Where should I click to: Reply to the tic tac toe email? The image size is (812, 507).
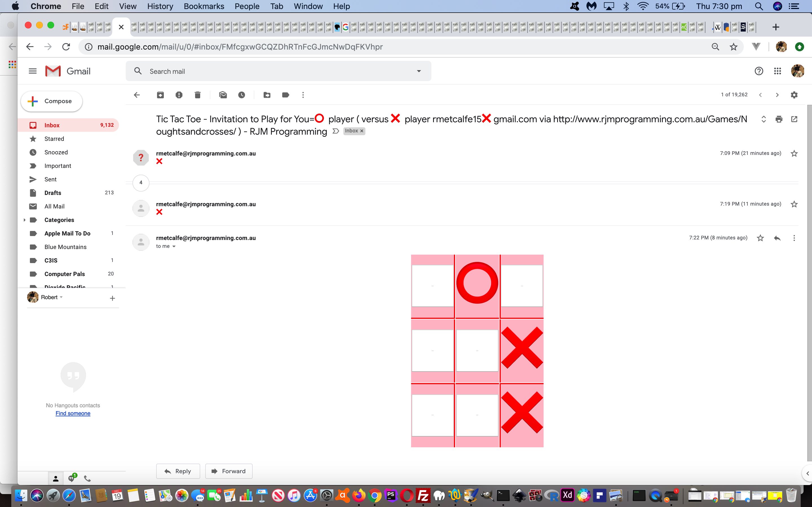pos(178,471)
